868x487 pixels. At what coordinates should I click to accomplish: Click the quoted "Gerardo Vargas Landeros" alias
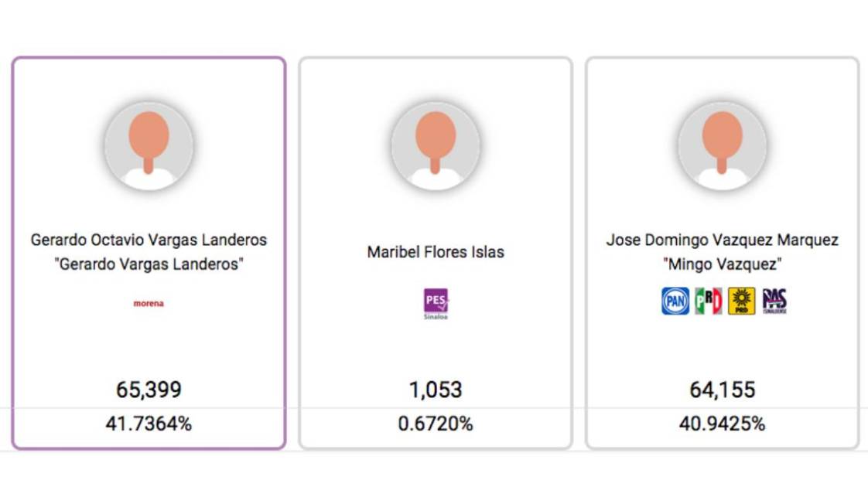(x=149, y=264)
